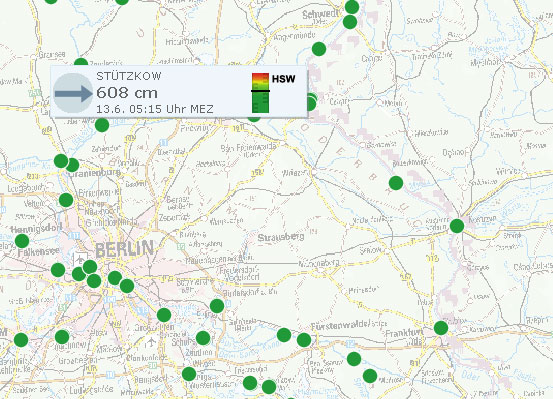Click the green marker beside Hennigsdorf label
Viewport: 553px width, 399px height.
[22, 241]
